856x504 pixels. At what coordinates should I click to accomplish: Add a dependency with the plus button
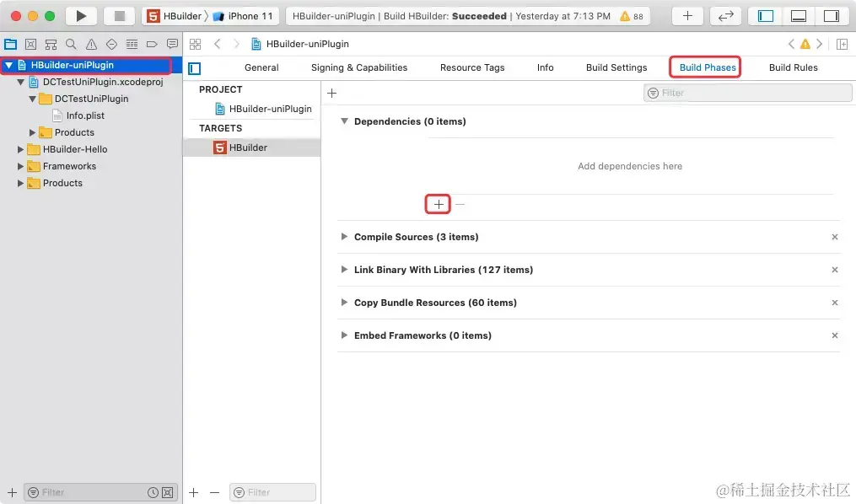tap(439, 205)
